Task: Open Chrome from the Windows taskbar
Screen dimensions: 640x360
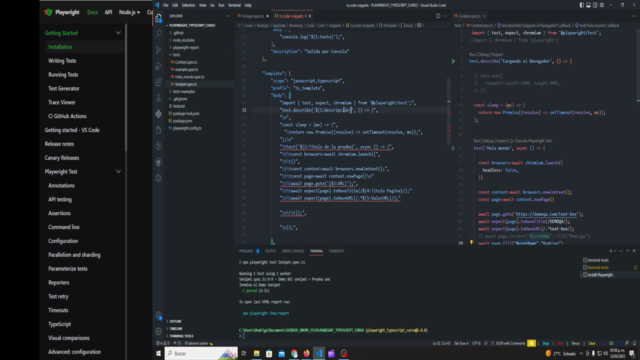Action: pyautogui.click(x=294, y=353)
